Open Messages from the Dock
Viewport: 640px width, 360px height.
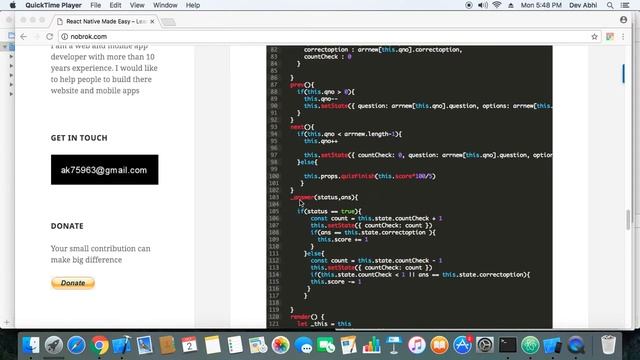click(x=304, y=345)
